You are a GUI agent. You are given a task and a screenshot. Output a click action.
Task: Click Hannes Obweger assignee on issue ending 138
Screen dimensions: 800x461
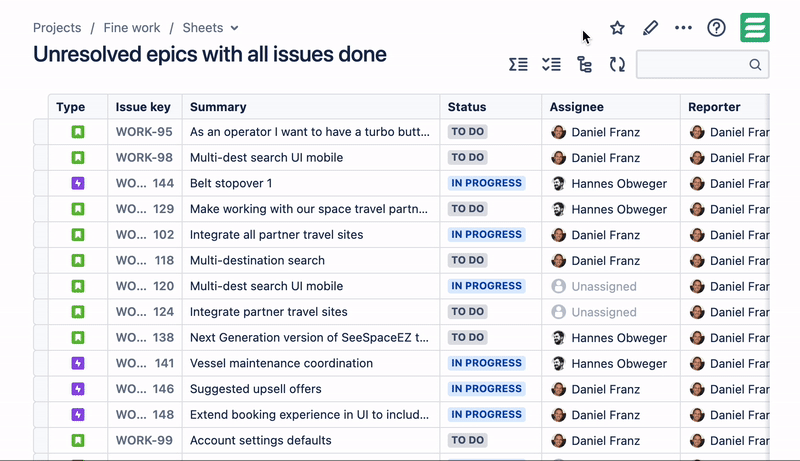point(609,338)
